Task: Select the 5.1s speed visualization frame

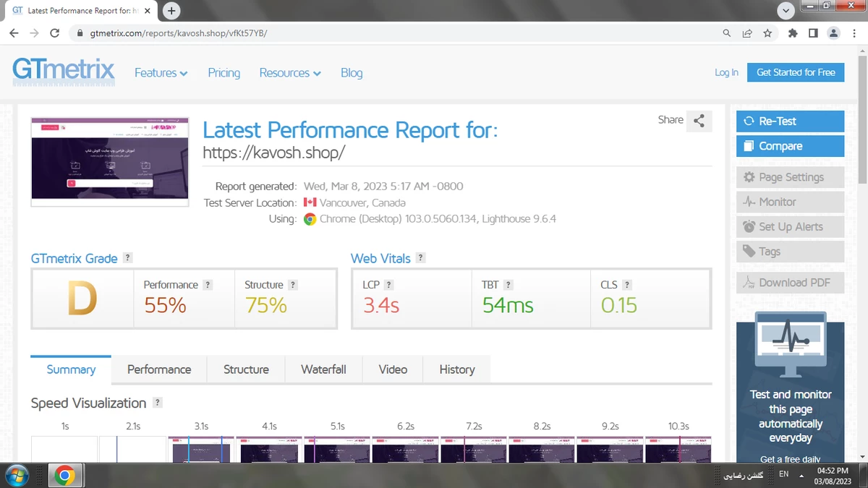Action: pos(337,449)
